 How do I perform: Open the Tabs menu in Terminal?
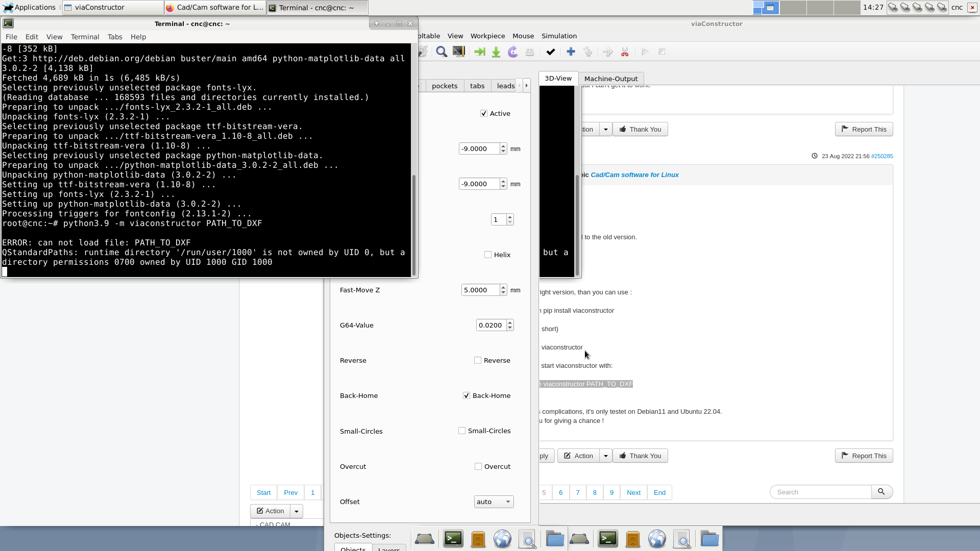tap(115, 37)
